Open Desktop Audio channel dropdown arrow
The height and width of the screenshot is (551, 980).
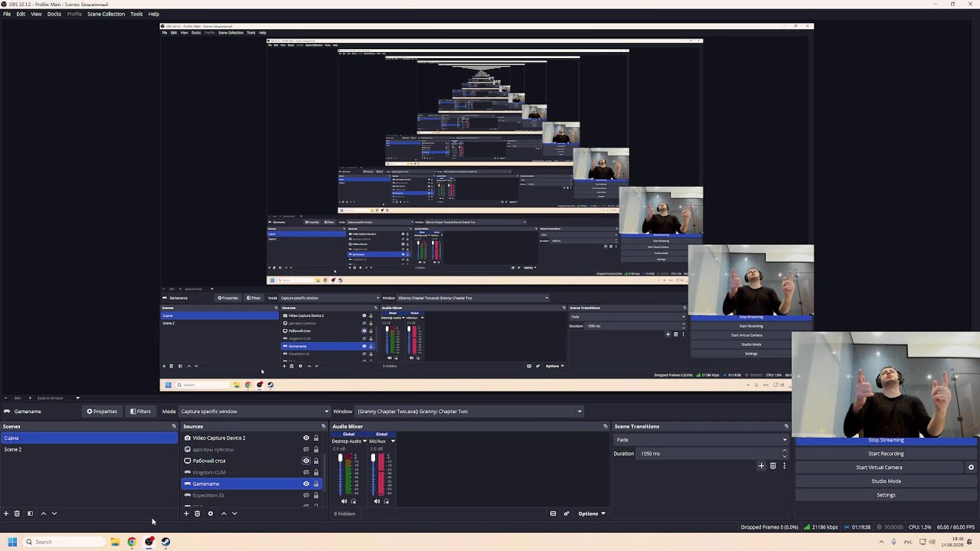coord(364,441)
